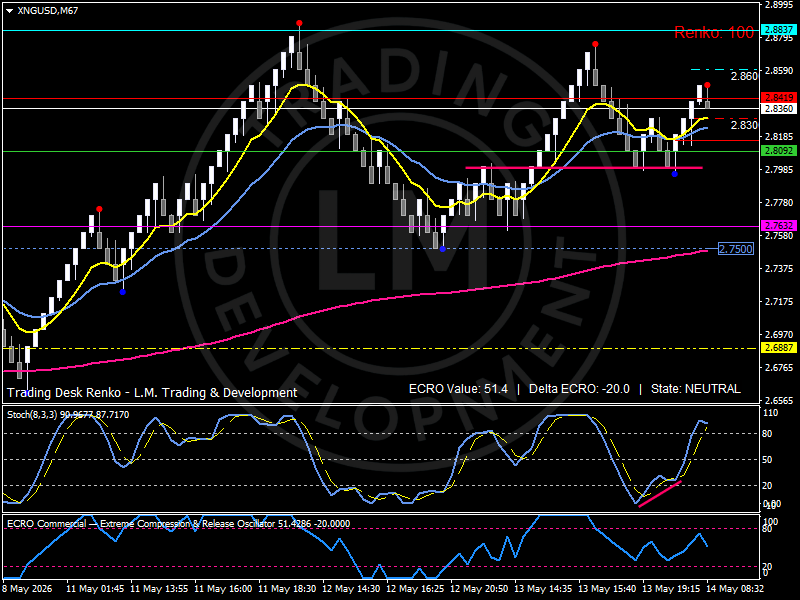Select the blue boxed 2.7500 level label
The width and height of the screenshot is (800, 600).
(x=736, y=249)
